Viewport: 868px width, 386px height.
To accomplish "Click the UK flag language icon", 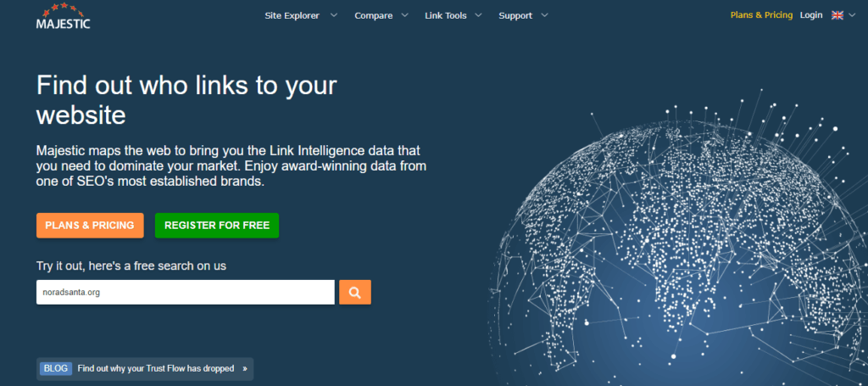I will pos(837,15).
